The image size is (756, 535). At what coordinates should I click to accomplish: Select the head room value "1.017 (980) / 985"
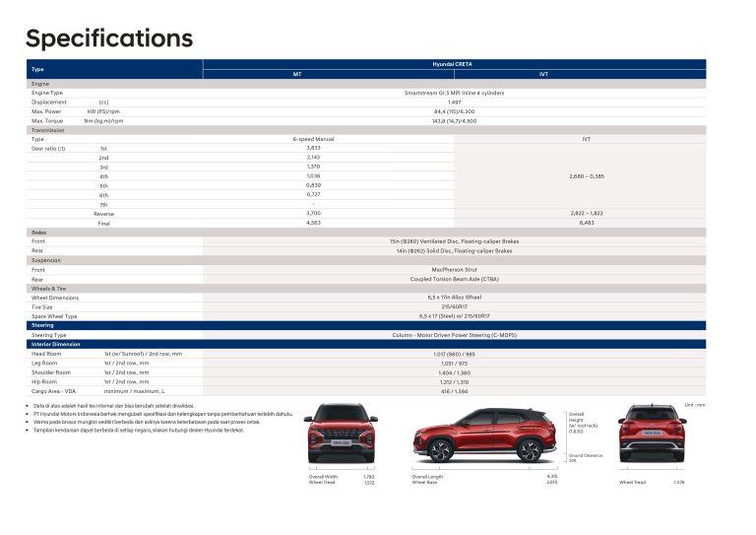point(454,354)
